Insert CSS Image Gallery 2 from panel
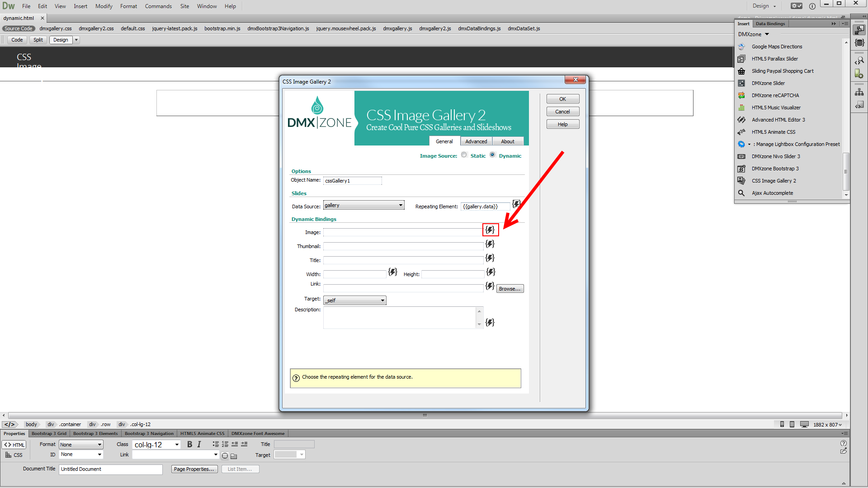 click(774, 181)
